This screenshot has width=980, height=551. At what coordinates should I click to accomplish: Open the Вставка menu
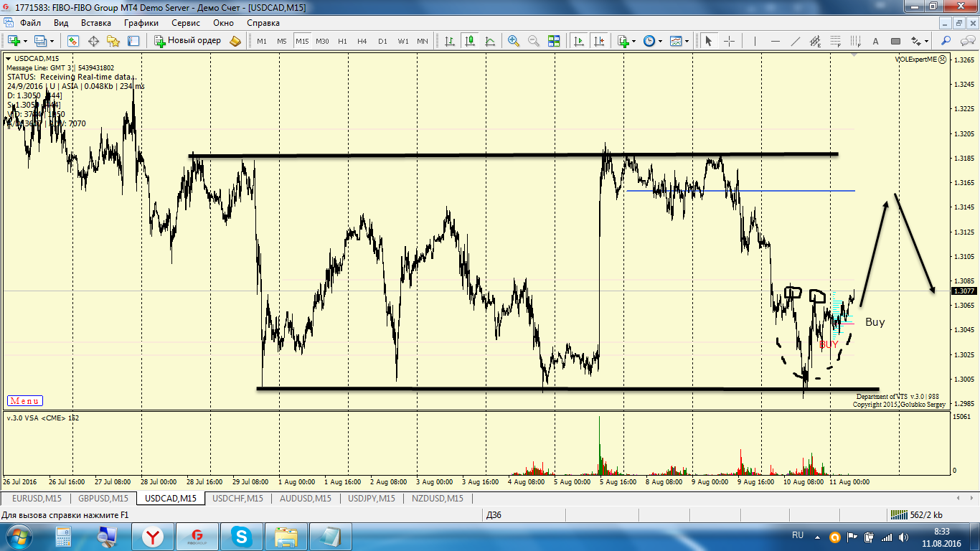[96, 23]
